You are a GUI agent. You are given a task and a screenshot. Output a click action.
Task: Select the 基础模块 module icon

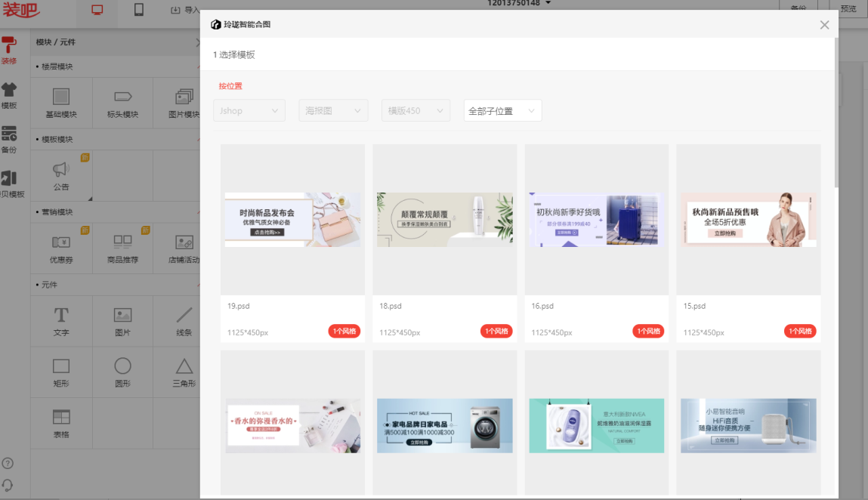coord(61,103)
